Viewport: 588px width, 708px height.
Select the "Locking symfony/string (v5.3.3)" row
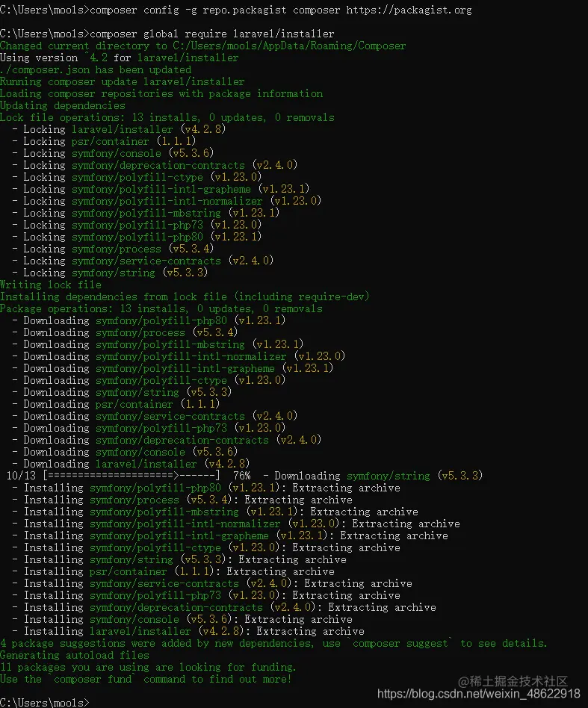[110, 273]
